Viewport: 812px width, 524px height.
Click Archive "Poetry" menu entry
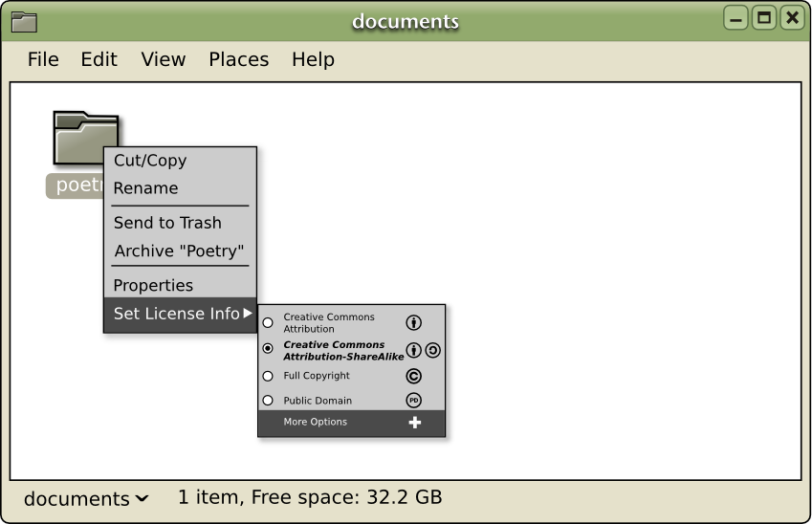pyautogui.click(x=179, y=251)
